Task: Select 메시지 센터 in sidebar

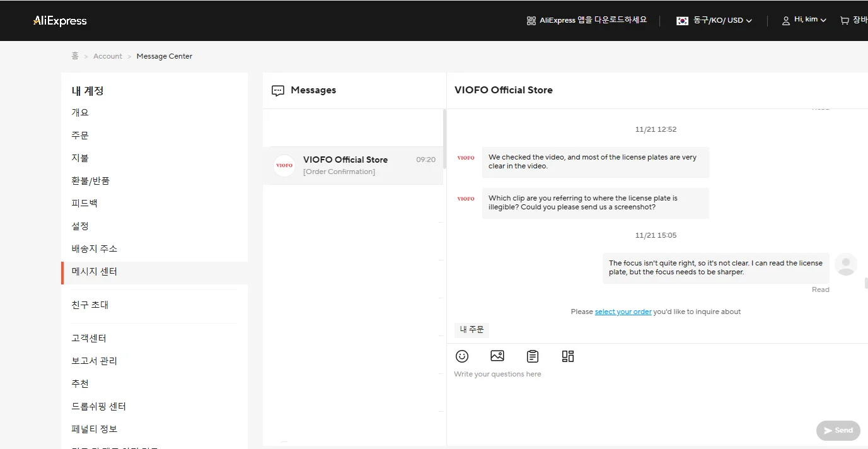Action: coord(154,272)
